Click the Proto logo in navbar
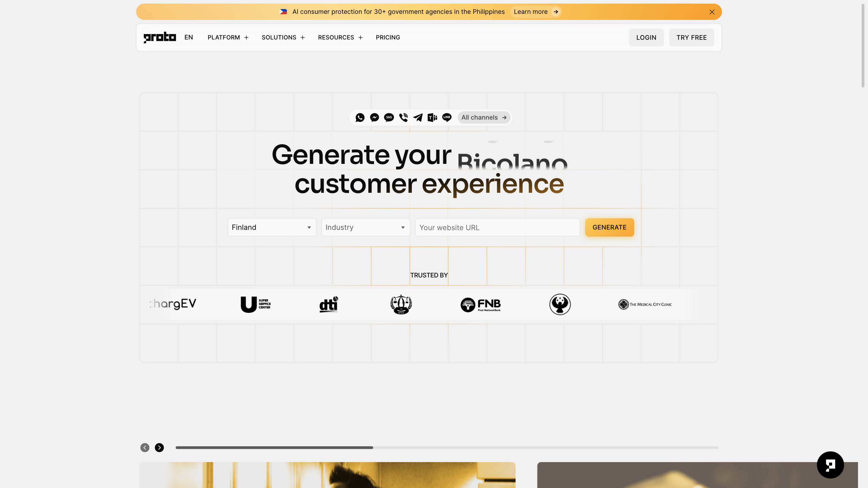Screen dimensions: 868x488 pyautogui.click(x=160, y=37)
